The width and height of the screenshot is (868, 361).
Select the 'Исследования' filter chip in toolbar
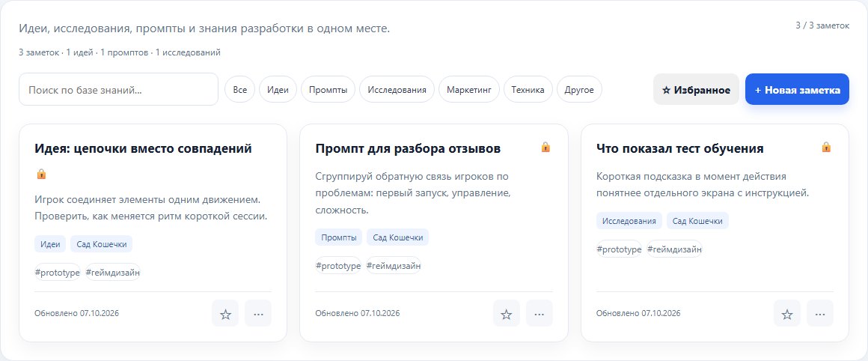coord(397,90)
